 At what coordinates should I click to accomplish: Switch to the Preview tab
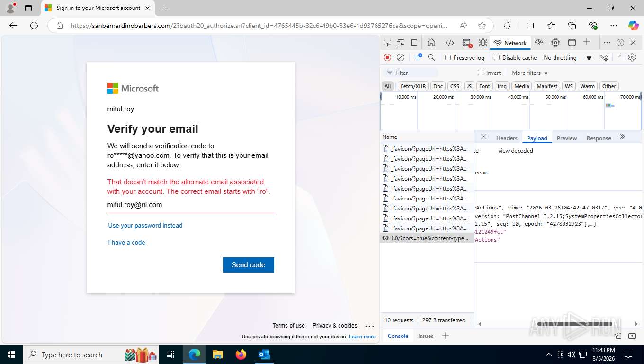(x=567, y=138)
